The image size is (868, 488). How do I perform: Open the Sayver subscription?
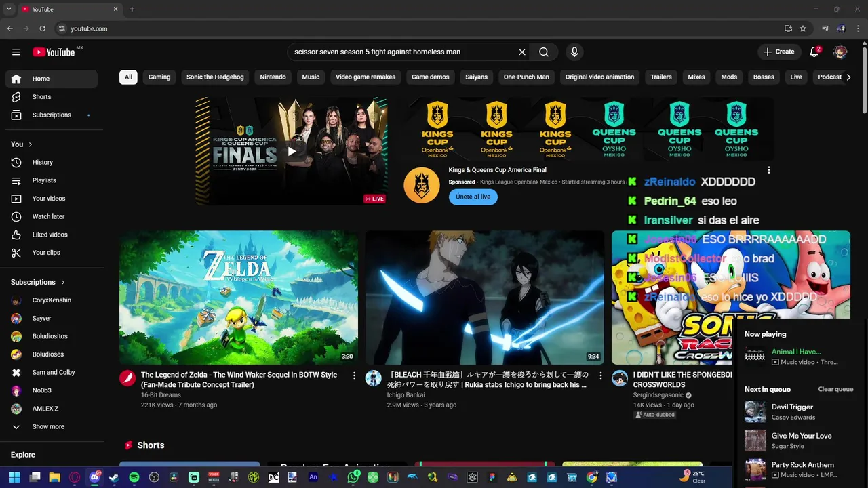click(x=52, y=319)
